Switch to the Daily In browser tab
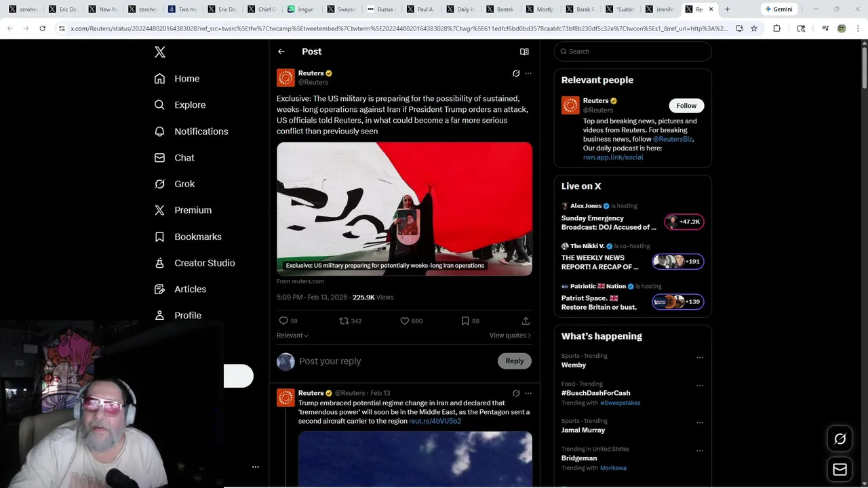Viewport: 868px width, 488px height. click(x=460, y=9)
